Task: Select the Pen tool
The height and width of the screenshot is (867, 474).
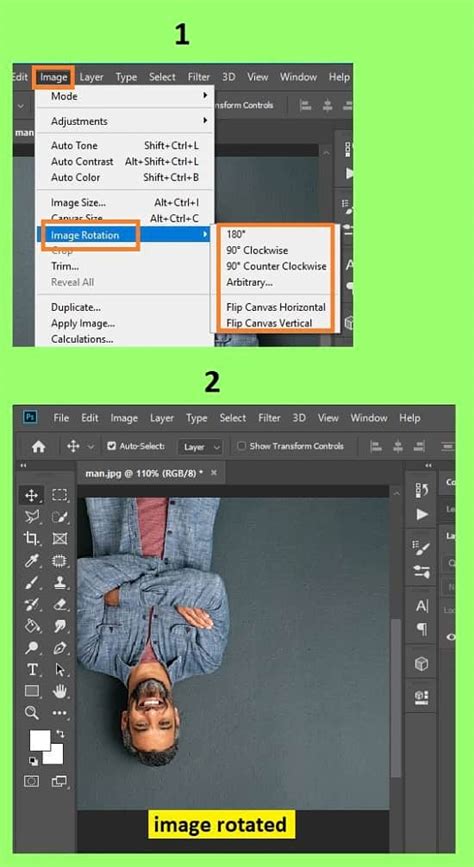Action: click(60, 647)
